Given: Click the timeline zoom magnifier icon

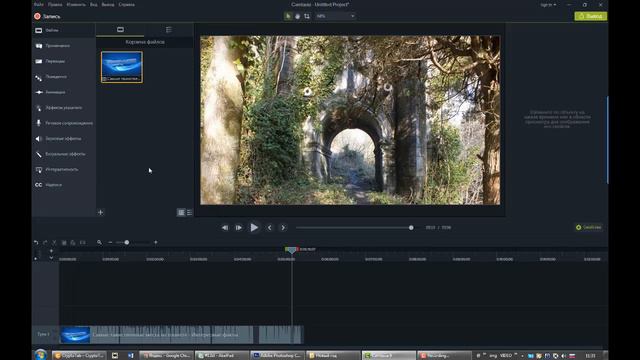Looking at the screenshot, I should 99,242.
